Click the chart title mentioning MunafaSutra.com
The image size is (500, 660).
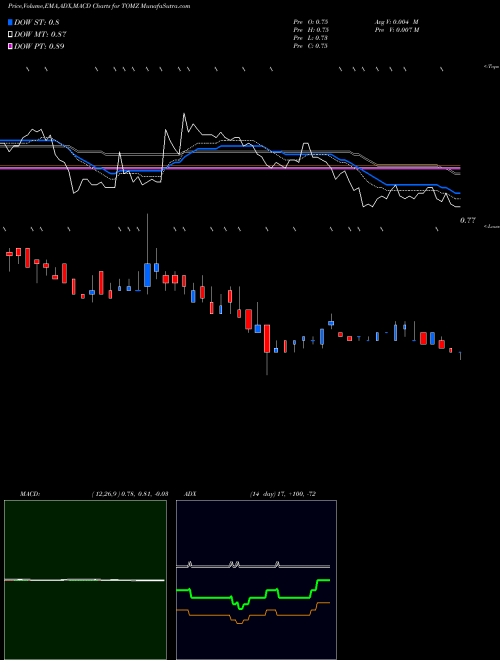99,6
